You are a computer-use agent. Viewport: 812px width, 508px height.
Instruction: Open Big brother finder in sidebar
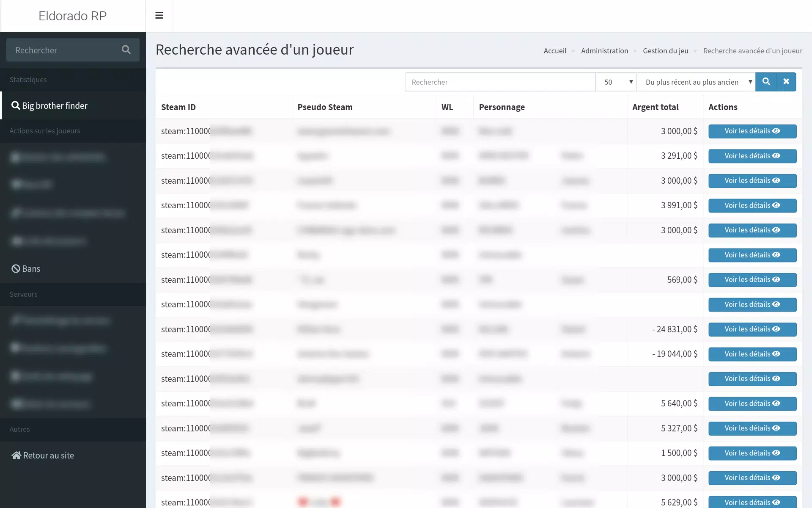click(73, 105)
